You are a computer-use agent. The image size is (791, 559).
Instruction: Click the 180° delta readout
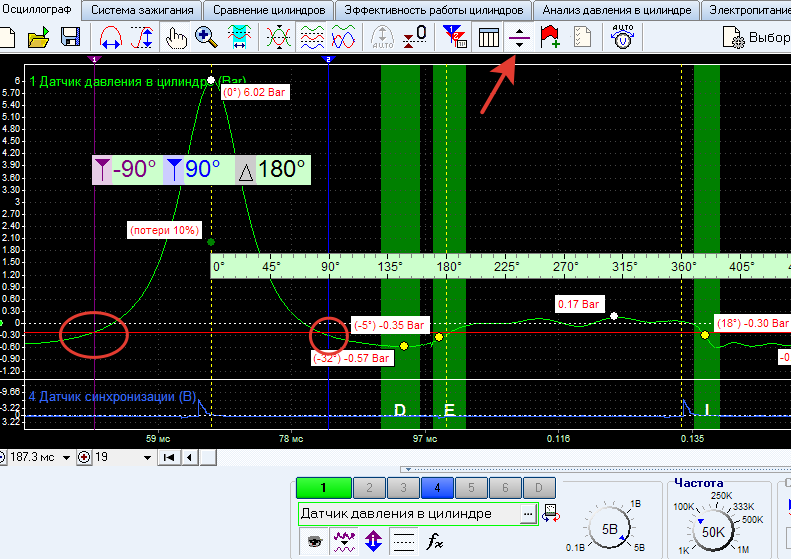(281, 169)
